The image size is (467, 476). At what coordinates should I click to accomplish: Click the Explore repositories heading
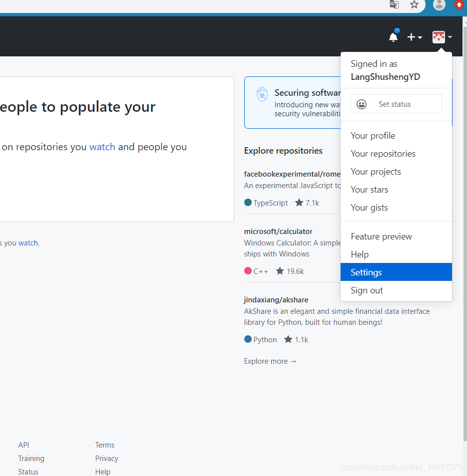(x=283, y=151)
